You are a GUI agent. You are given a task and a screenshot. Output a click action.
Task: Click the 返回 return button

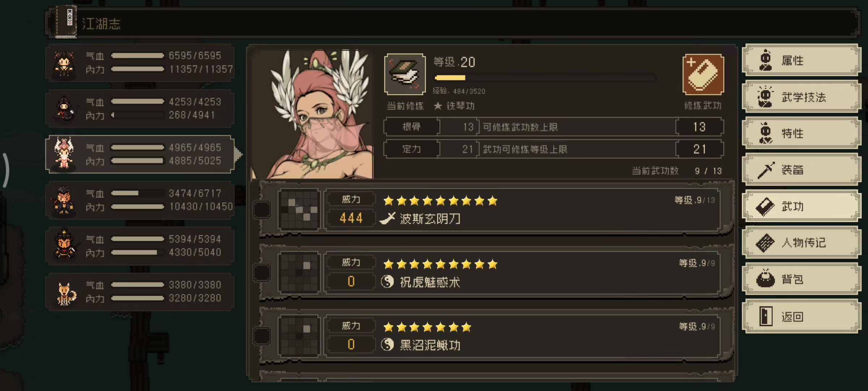point(801,316)
